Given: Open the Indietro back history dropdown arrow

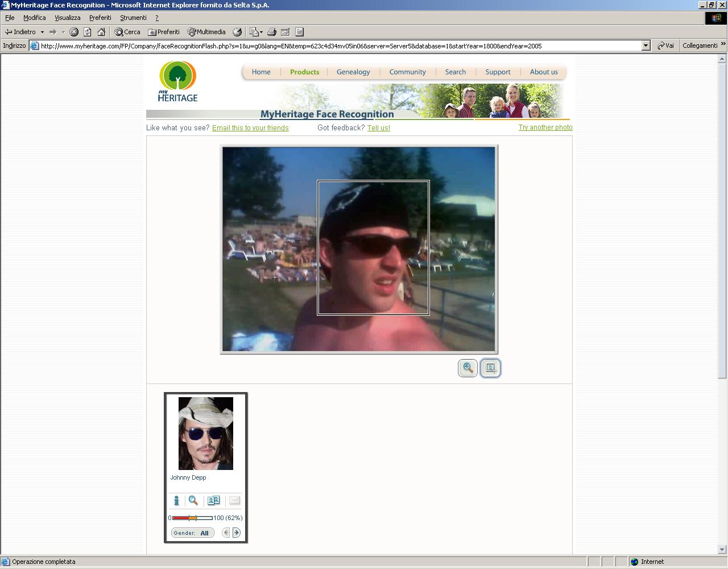Looking at the screenshot, I should [42, 32].
